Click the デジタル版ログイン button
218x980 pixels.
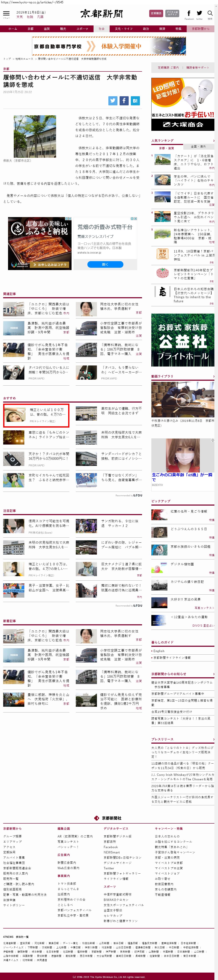[172, 13]
